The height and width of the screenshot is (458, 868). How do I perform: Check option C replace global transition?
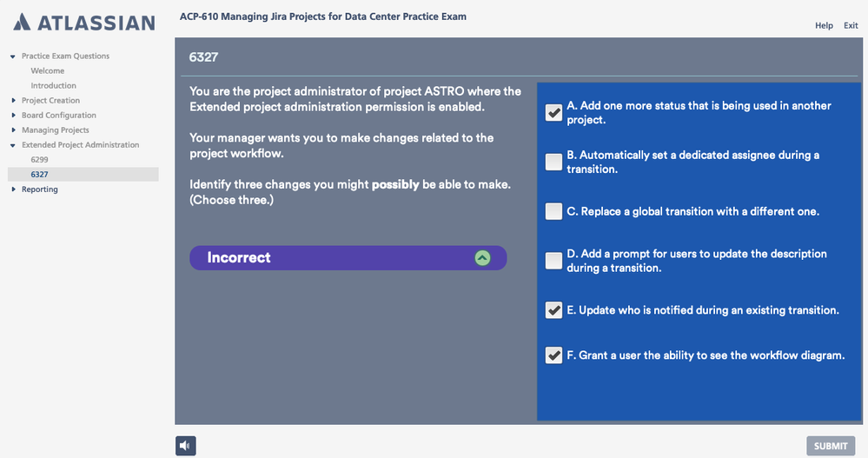[x=553, y=211]
